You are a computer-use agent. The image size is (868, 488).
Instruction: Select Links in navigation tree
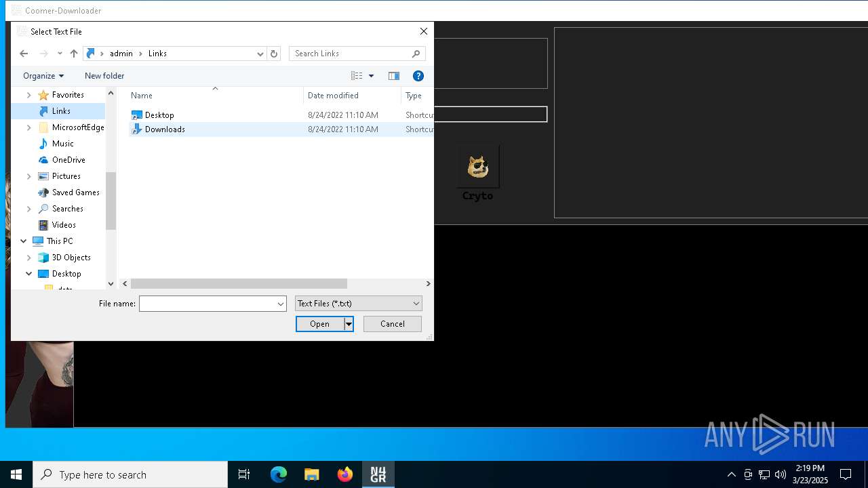pos(61,111)
